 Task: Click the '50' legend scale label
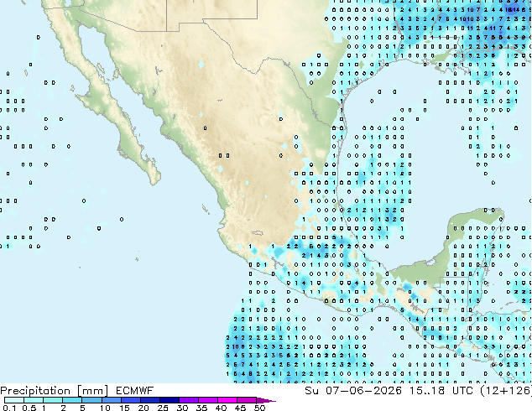[x=260, y=408]
